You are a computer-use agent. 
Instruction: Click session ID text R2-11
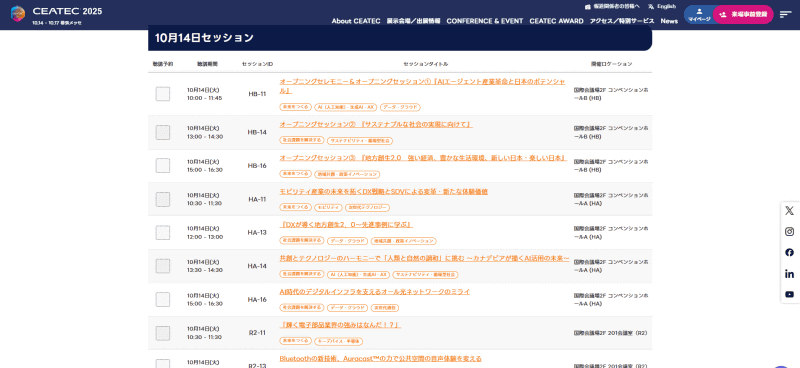[x=257, y=333]
